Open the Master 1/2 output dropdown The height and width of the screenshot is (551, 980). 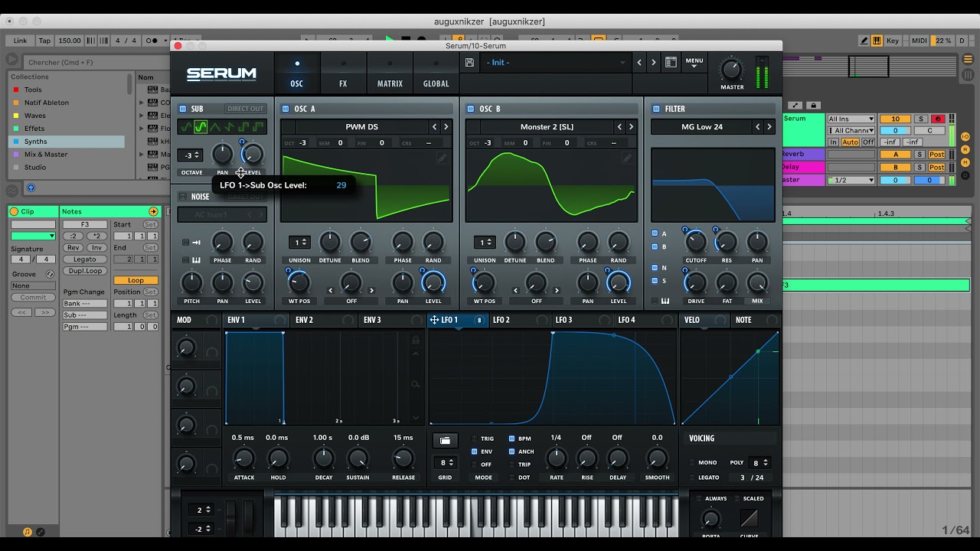pyautogui.click(x=851, y=180)
